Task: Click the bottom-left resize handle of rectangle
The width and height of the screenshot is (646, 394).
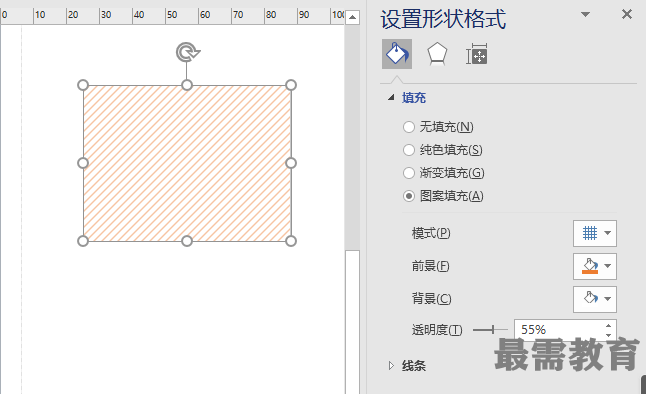Action: [83, 241]
